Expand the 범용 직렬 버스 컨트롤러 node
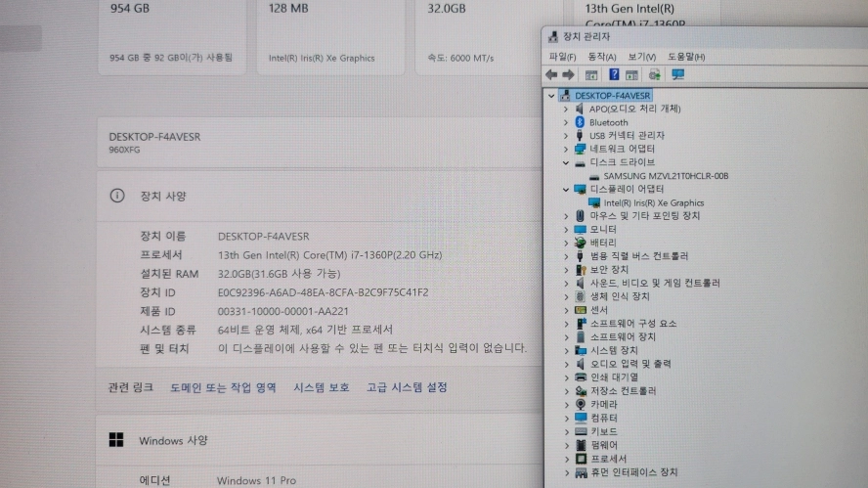The height and width of the screenshot is (488, 868). (x=566, y=256)
